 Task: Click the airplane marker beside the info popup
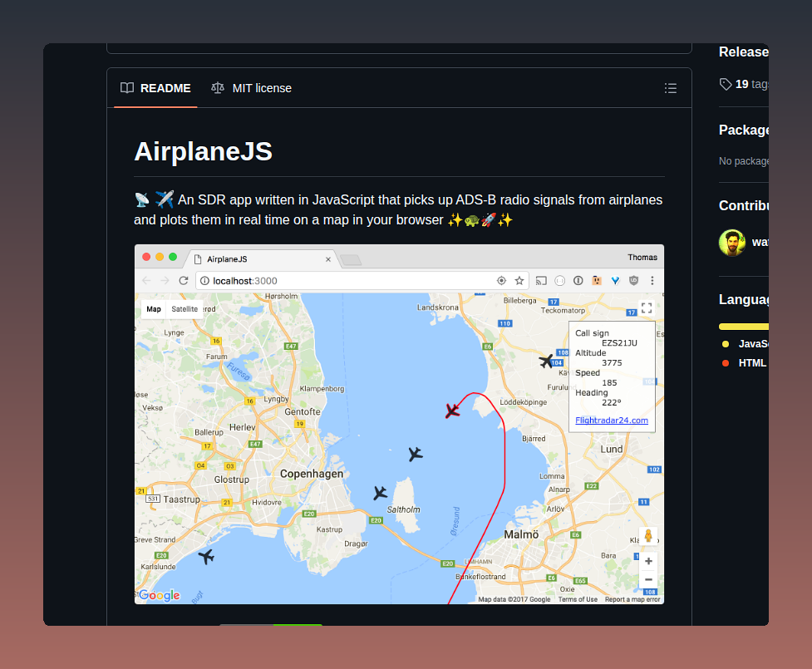[546, 361]
